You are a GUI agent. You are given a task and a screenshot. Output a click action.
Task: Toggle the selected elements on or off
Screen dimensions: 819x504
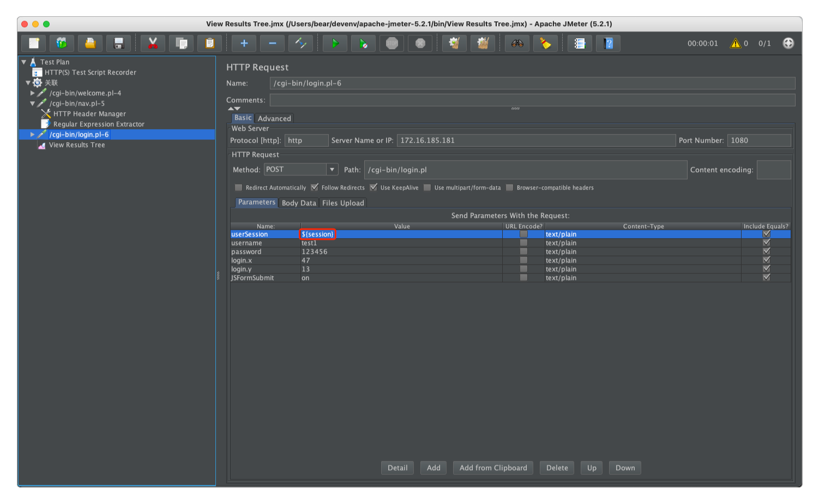[301, 44]
